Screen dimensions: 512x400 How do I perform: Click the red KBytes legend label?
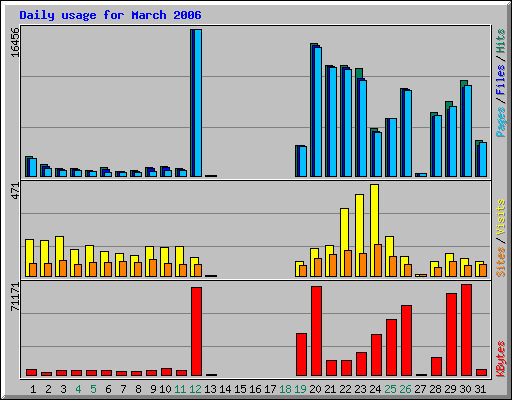tap(501, 359)
